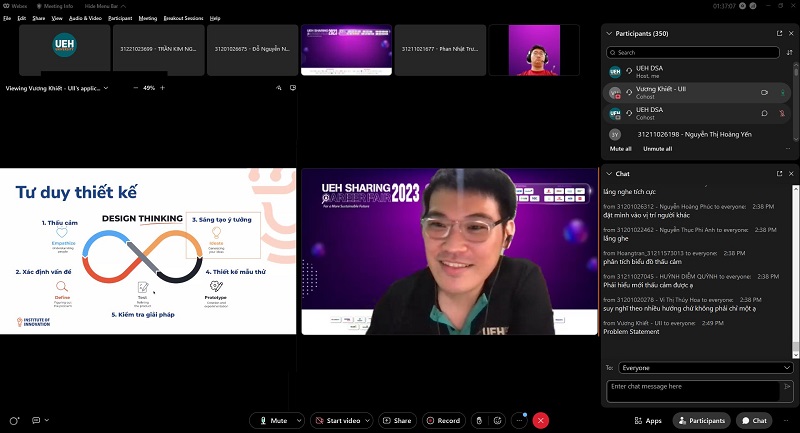Close the Chat panel
This screenshot has height=433, width=800.
coord(791,174)
